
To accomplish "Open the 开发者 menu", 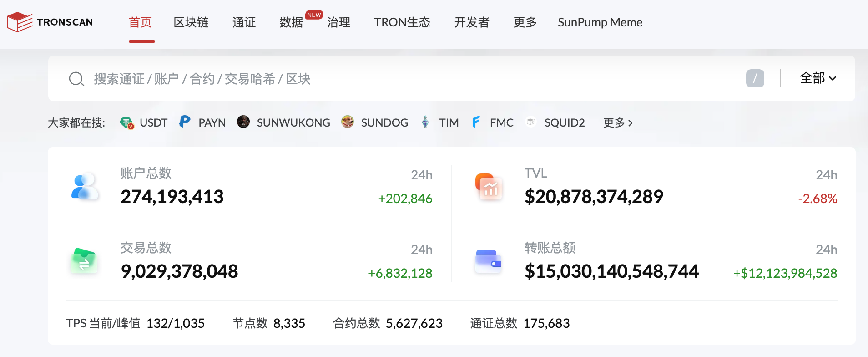I will point(472,22).
